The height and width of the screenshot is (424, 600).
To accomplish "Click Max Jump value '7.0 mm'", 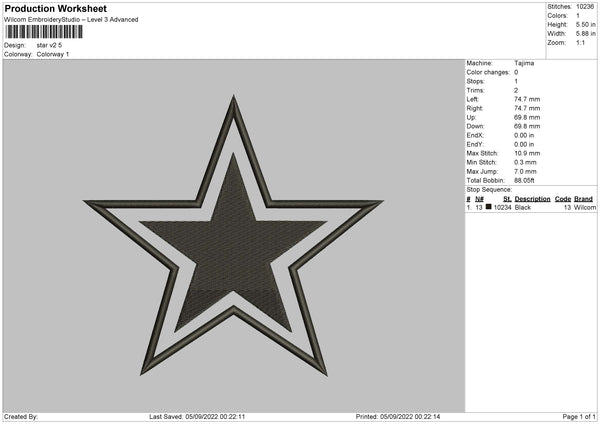I will 525,171.
